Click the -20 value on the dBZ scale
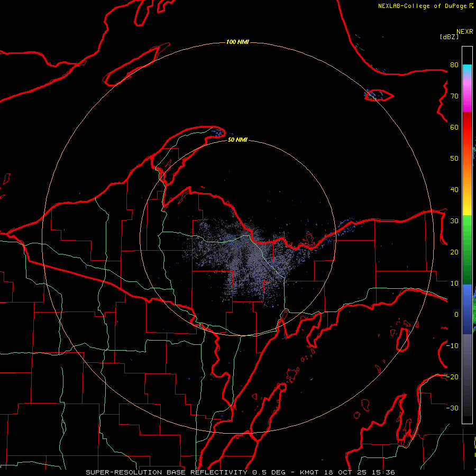The width and height of the screenshot is (476, 476). click(x=452, y=377)
